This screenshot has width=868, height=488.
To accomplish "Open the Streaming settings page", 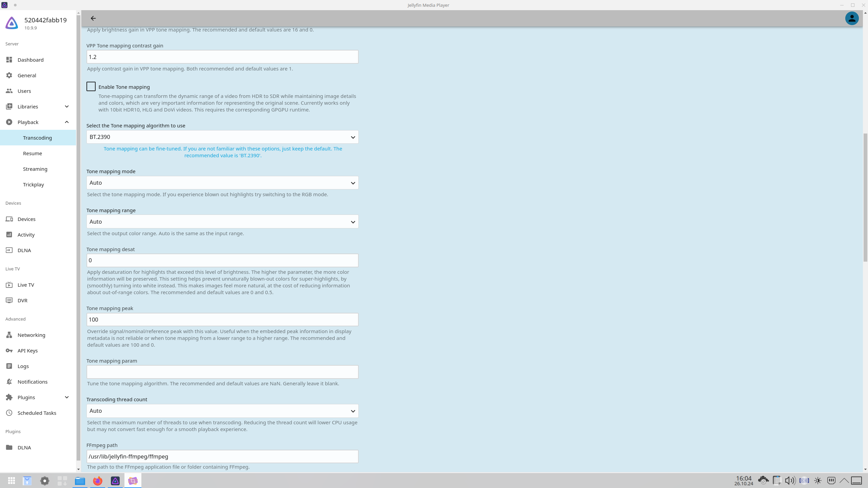I will 35,169.
